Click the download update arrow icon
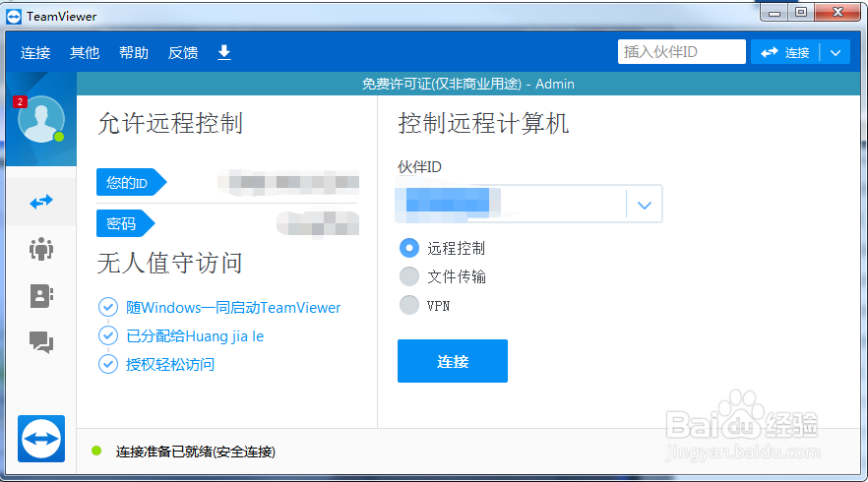 coord(224,52)
